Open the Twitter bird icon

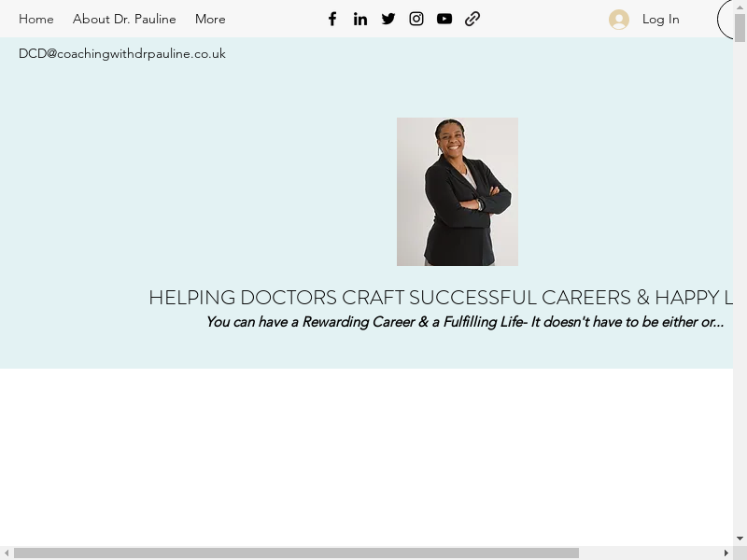coord(388,19)
